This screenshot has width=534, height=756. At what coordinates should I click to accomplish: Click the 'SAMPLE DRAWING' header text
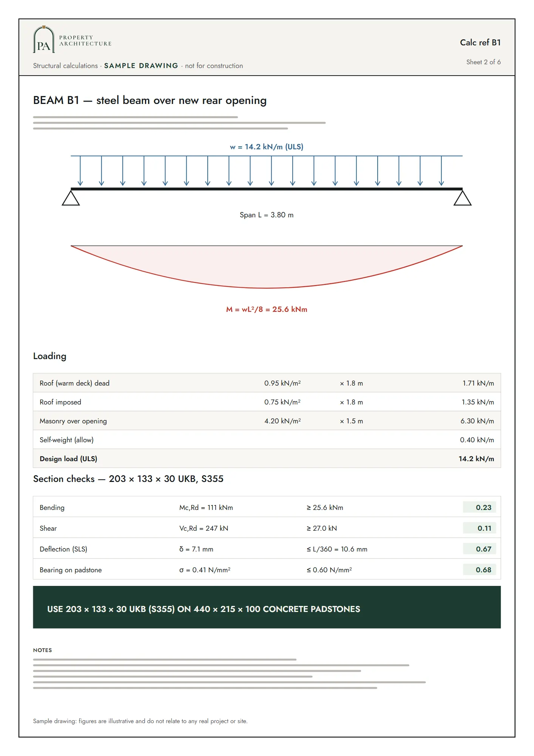(141, 66)
